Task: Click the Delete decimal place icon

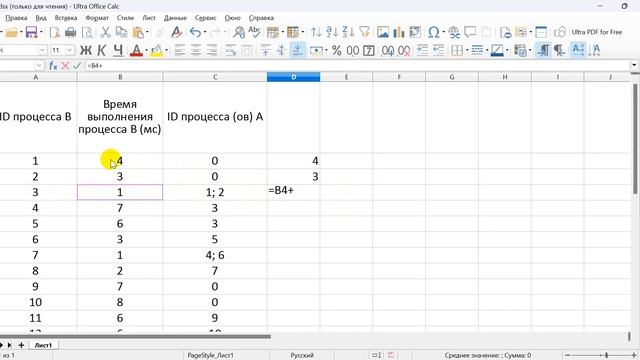Action: tap(404, 51)
